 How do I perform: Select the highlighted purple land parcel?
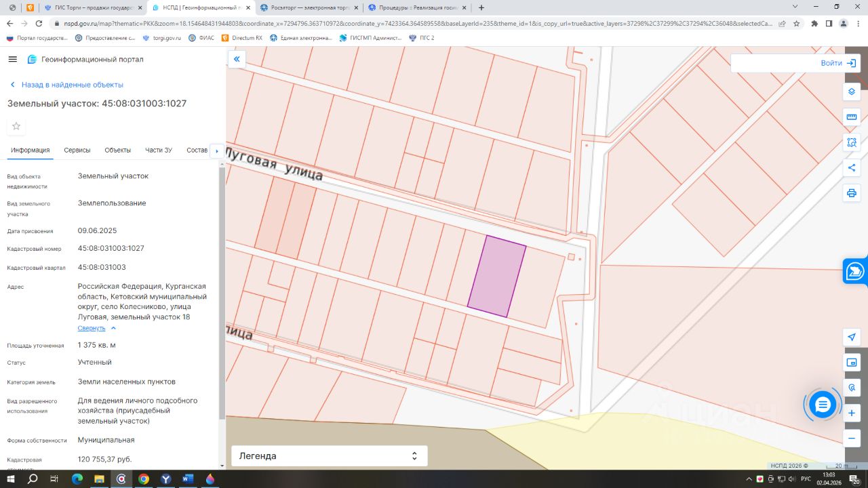497,276
